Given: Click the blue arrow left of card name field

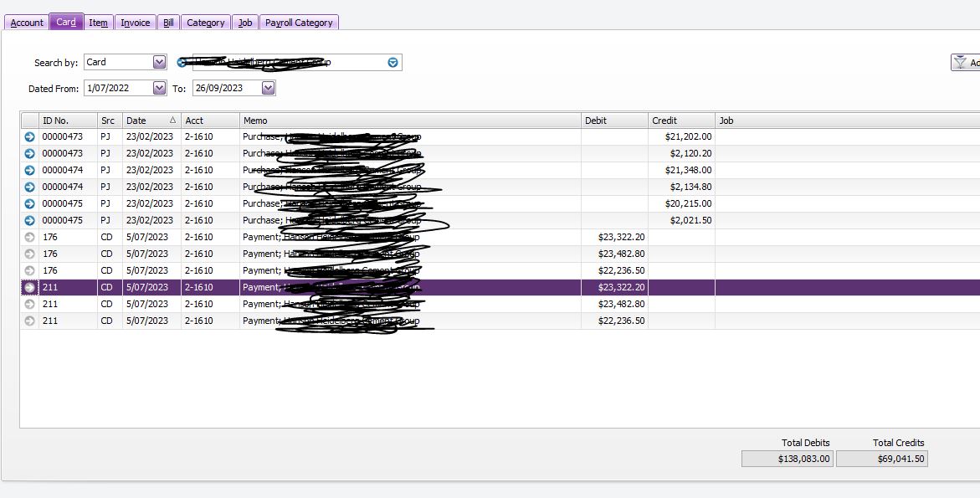Looking at the screenshot, I should [182, 63].
